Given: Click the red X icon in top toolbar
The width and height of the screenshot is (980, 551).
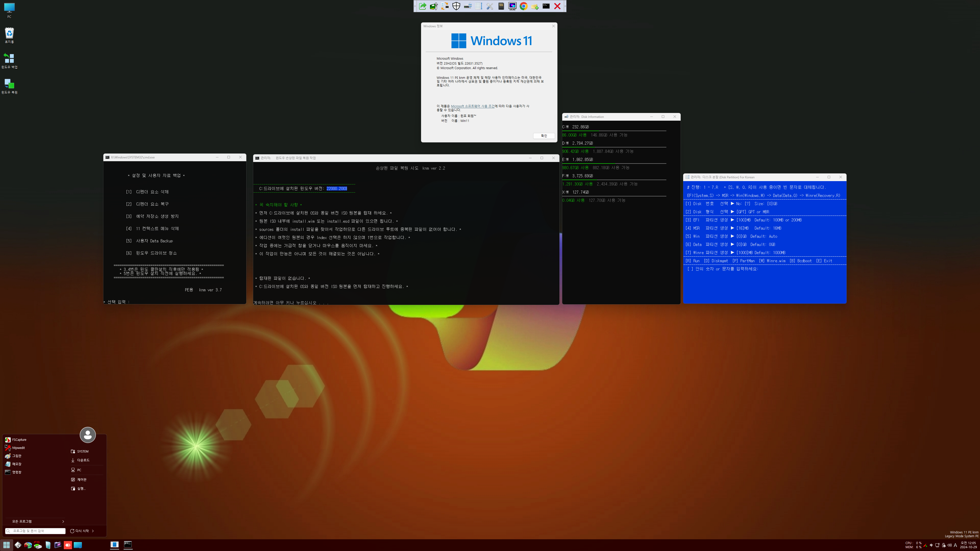Looking at the screenshot, I should 557,6.
